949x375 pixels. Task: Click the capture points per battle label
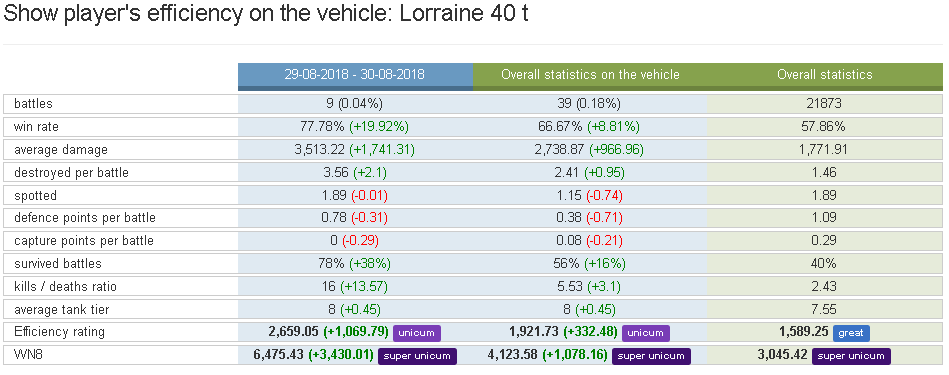(84, 241)
